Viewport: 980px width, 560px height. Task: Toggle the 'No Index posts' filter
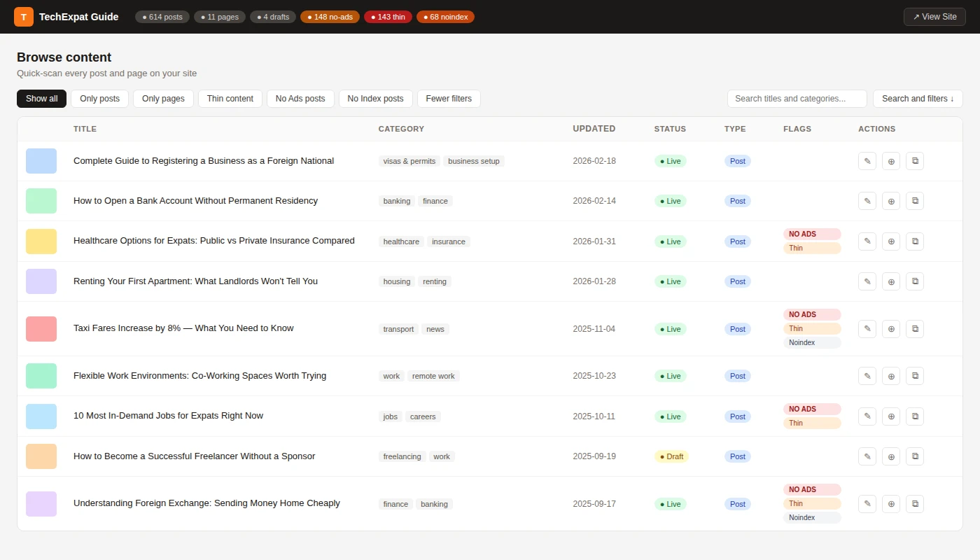click(375, 99)
